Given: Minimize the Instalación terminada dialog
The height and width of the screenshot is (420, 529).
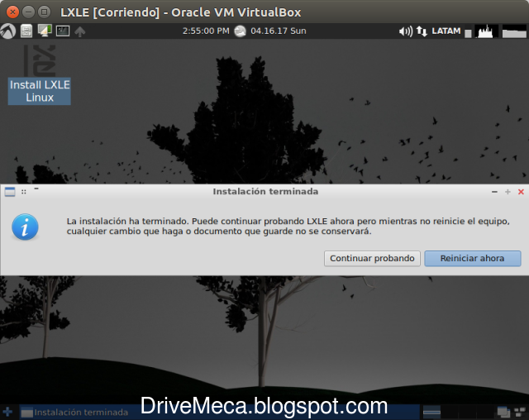Looking at the screenshot, I should [494, 192].
